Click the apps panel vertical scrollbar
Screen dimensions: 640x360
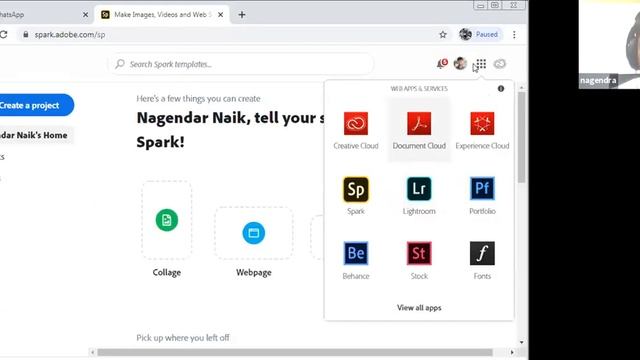[522, 138]
